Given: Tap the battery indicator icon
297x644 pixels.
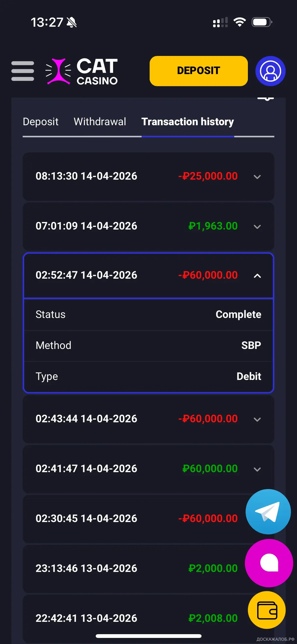Looking at the screenshot, I should click(262, 22).
